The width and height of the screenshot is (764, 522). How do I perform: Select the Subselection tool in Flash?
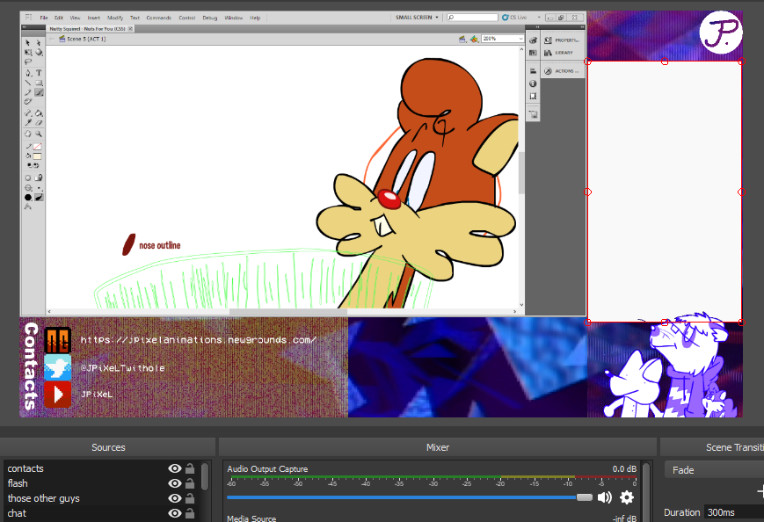point(39,43)
